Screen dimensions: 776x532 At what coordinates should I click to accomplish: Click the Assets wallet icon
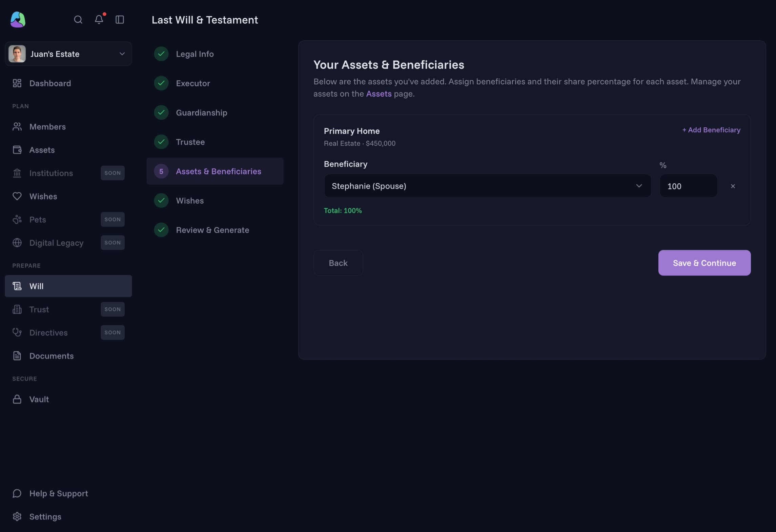click(x=17, y=150)
